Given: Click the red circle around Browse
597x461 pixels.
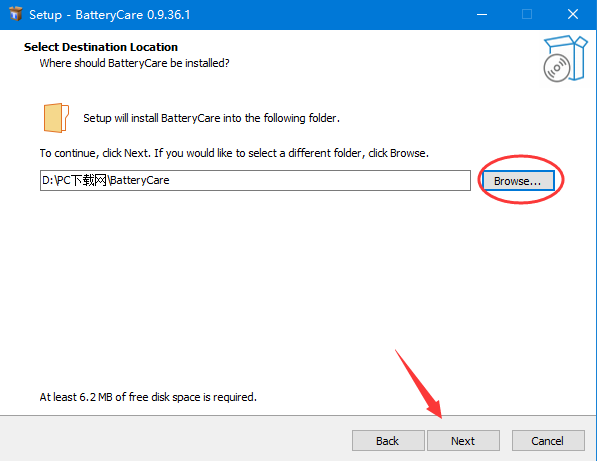Looking at the screenshot, I should 521,179.
